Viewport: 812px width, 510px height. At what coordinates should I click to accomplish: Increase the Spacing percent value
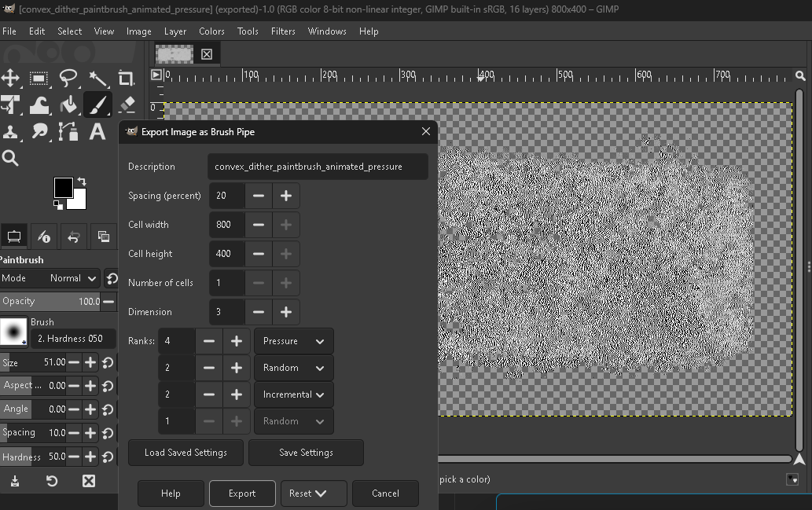coord(286,196)
